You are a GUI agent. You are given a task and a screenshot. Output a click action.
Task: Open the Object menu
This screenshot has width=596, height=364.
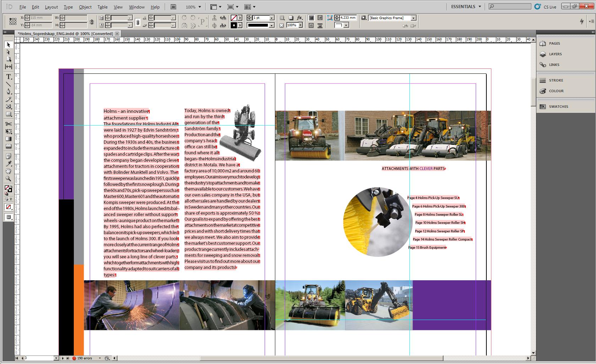click(85, 7)
